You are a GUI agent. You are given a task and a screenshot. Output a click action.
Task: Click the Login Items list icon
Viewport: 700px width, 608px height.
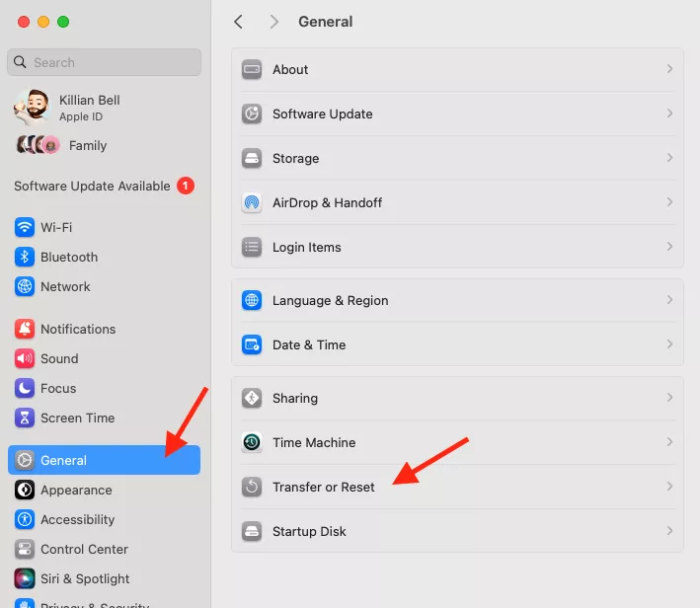click(x=252, y=247)
